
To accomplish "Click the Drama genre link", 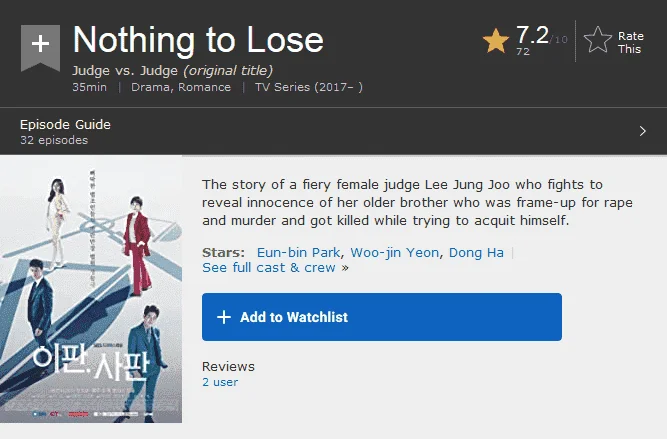I will (150, 87).
